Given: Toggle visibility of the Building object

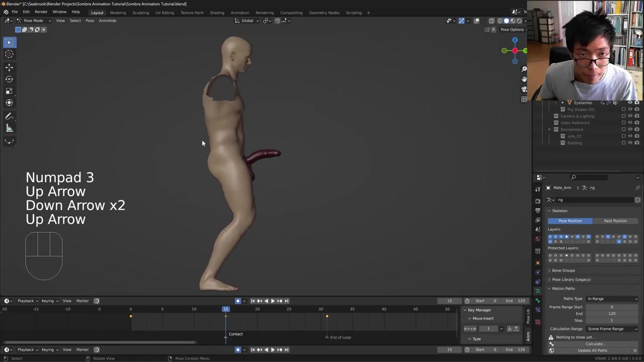Looking at the screenshot, I should click(630, 143).
